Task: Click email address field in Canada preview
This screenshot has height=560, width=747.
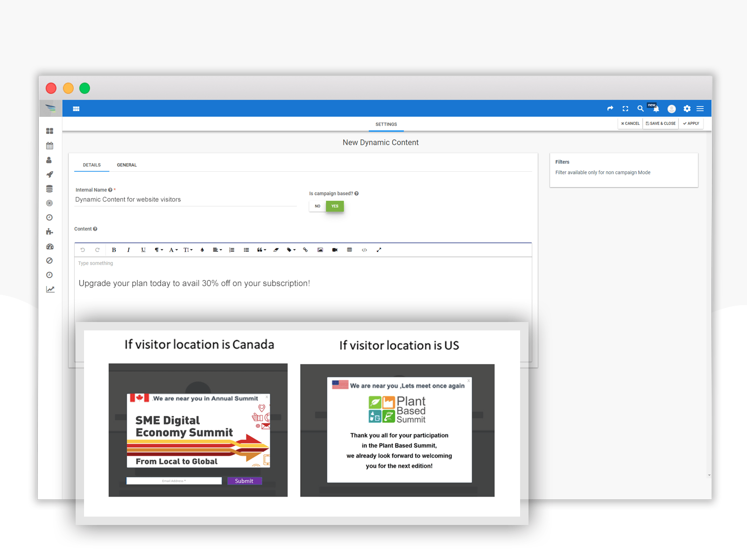Action: [x=174, y=481]
